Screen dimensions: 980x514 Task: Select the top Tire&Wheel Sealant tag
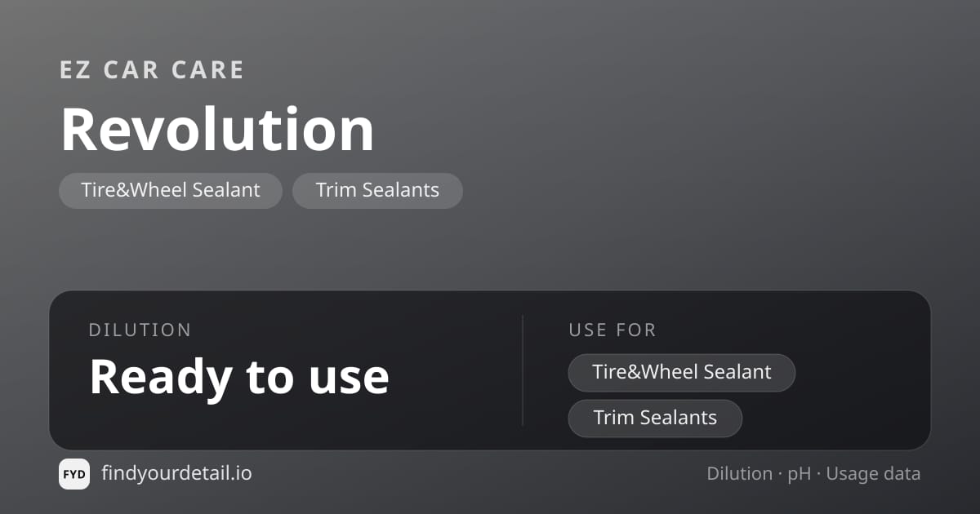[171, 191]
